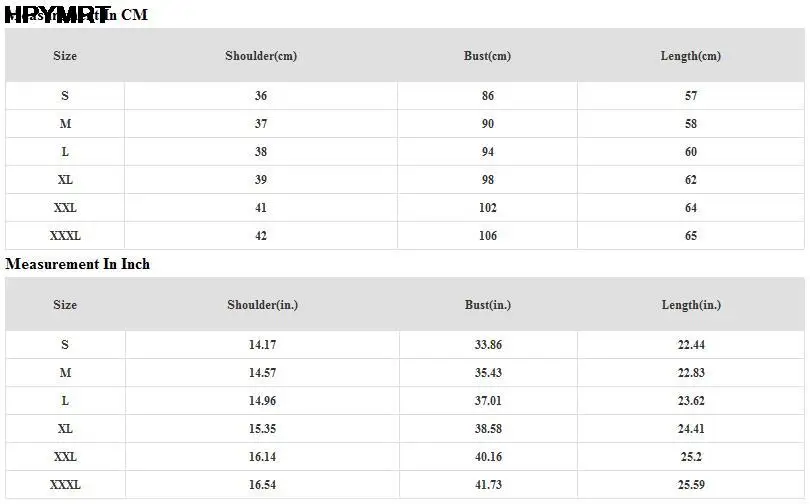Click the Bust(in.) column header
Image resolution: width=810 pixels, height=504 pixels.
(488, 305)
